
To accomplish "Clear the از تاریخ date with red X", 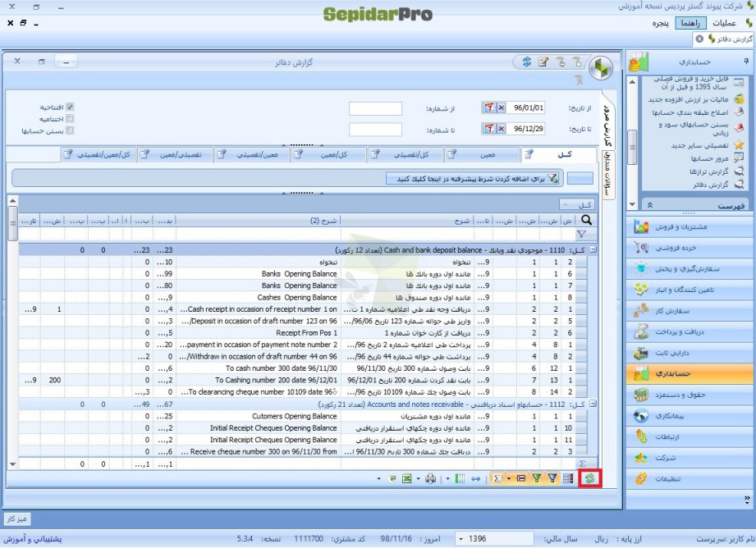I will pyautogui.click(x=501, y=107).
